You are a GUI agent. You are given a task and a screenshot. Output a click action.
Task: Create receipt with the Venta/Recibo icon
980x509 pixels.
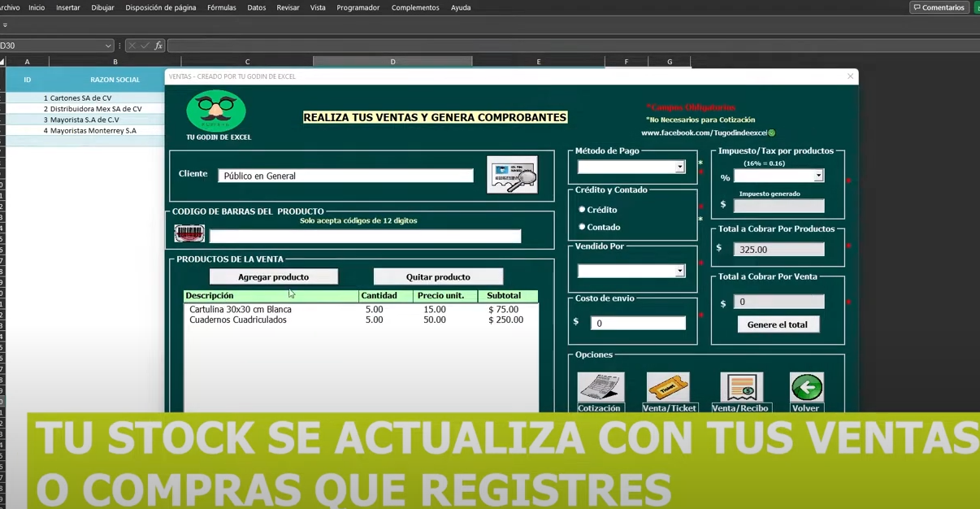click(740, 389)
